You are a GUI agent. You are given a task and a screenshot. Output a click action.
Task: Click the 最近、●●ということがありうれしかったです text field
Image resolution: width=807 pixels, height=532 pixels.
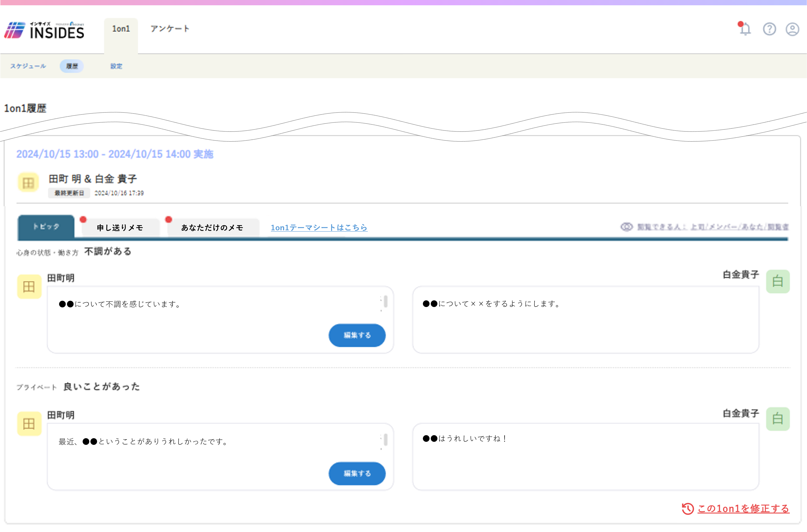[x=220, y=457]
